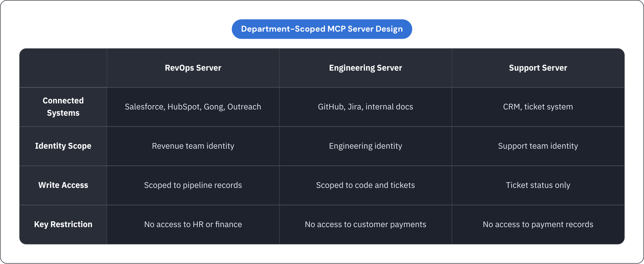Click the Department-Scoped MCP Server Design title pill
The image size is (644, 264).
pyautogui.click(x=322, y=29)
